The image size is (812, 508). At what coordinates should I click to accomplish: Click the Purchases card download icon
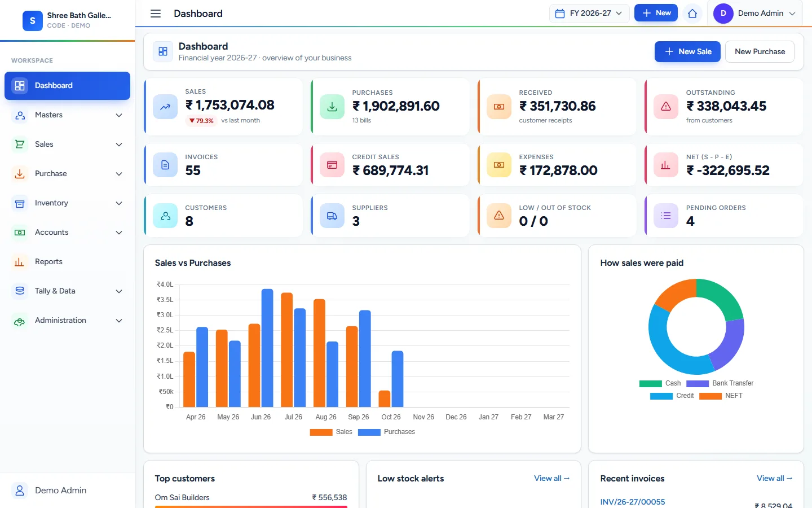coord(332,107)
